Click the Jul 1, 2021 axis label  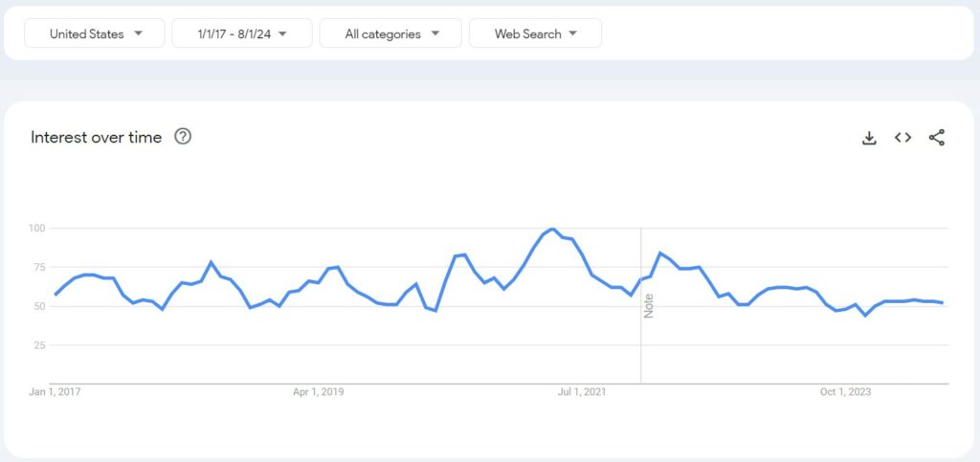click(x=581, y=391)
